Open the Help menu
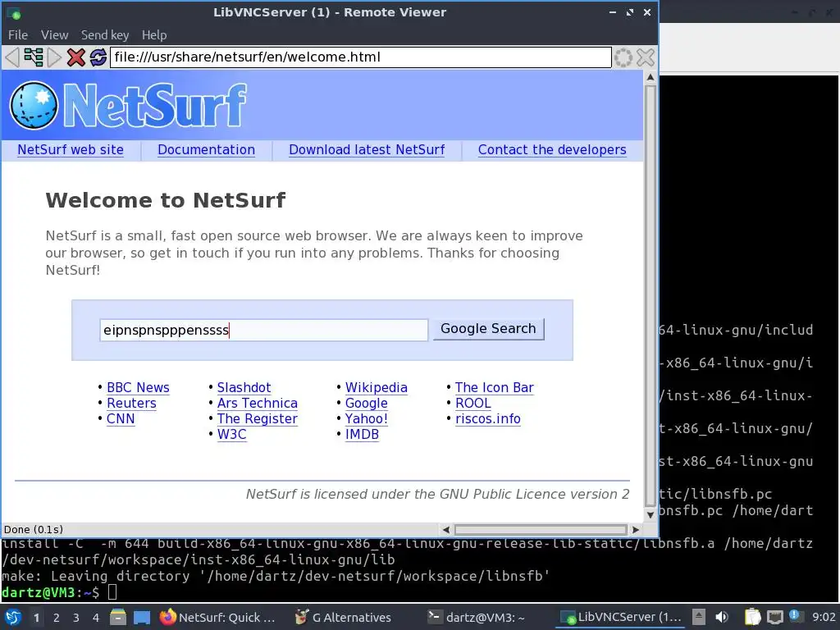 154,34
